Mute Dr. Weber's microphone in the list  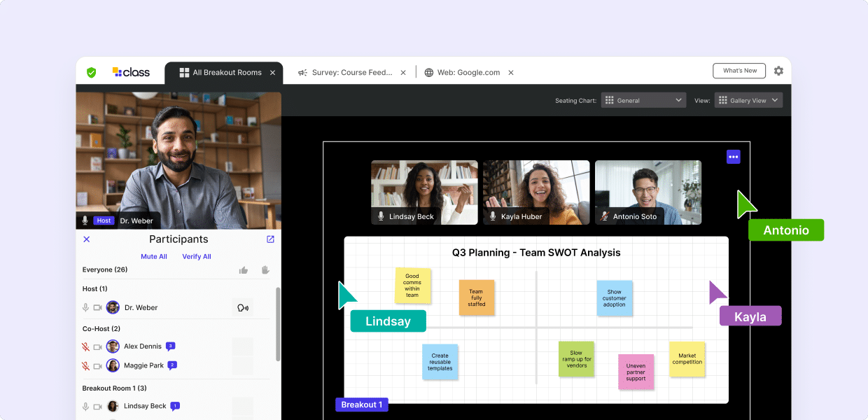click(x=85, y=307)
